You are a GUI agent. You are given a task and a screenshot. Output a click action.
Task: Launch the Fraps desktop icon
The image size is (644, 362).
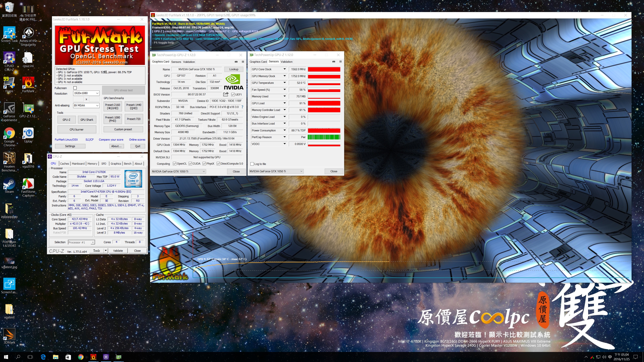click(9, 85)
